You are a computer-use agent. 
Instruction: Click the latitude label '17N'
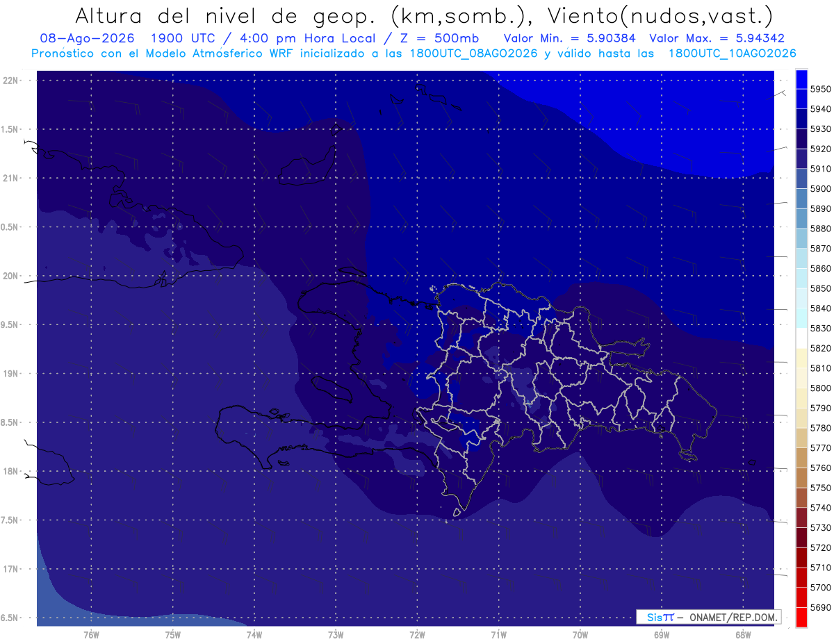click(11, 569)
